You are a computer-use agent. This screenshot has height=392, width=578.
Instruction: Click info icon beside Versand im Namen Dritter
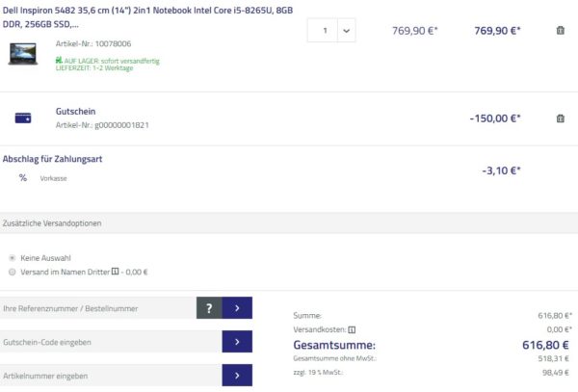[x=114, y=272]
